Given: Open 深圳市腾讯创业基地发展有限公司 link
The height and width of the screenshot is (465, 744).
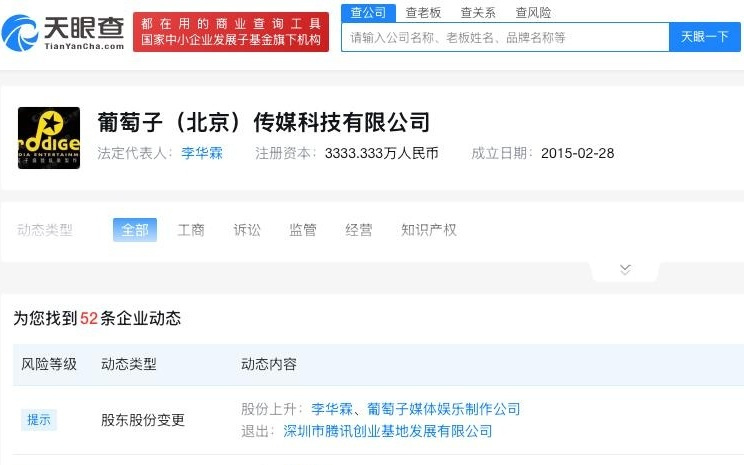Looking at the screenshot, I should tap(388, 431).
